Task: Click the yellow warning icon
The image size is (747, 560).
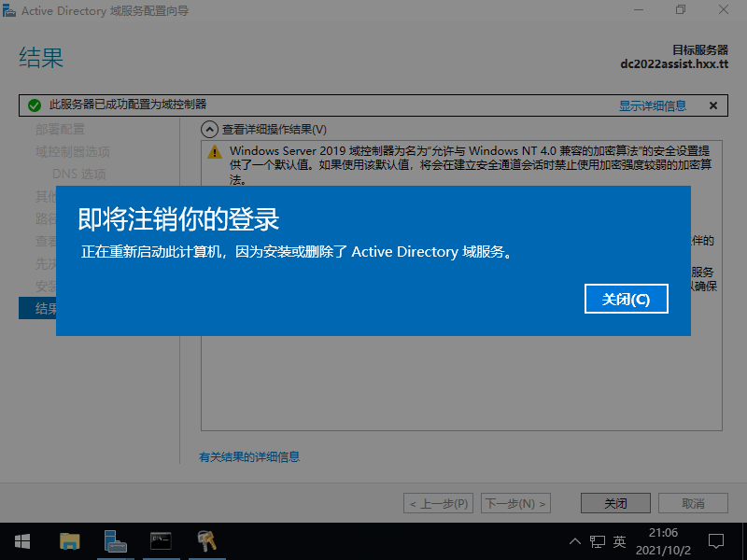Action: pos(215,152)
